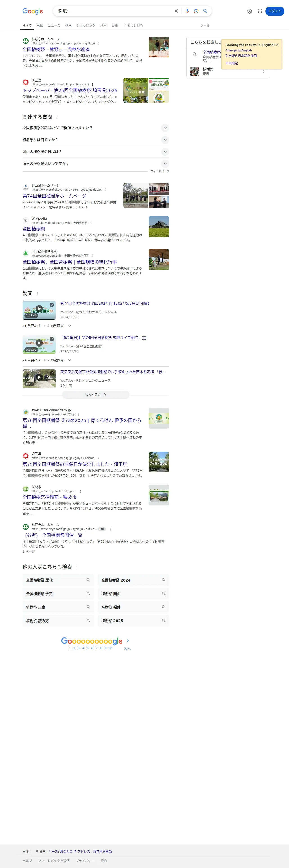The image size is (289, 868).
Task: Click Change to English link
Action: [x=239, y=50]
